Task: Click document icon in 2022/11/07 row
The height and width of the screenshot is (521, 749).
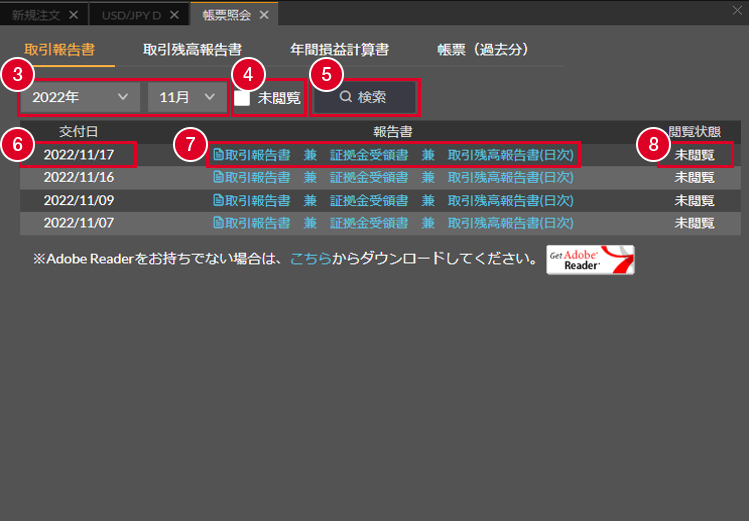Action: (218, 223)
